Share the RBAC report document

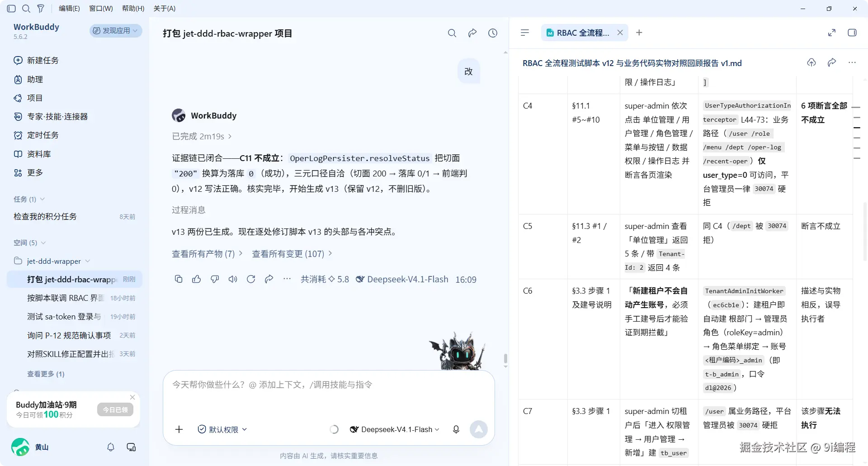(832, 63)
